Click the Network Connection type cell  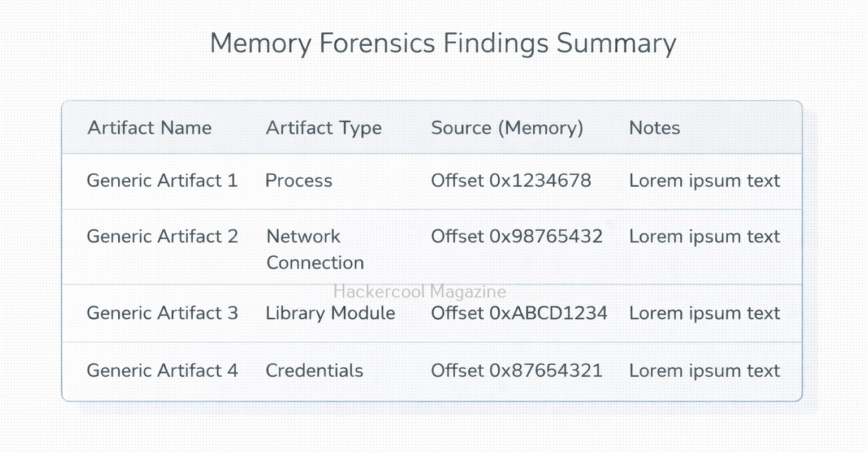(315, 249)
